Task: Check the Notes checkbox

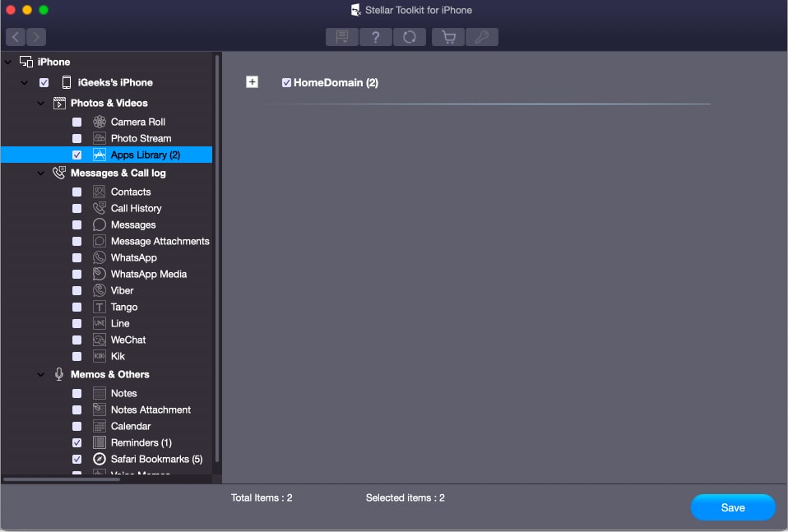Action: [76, 393]
